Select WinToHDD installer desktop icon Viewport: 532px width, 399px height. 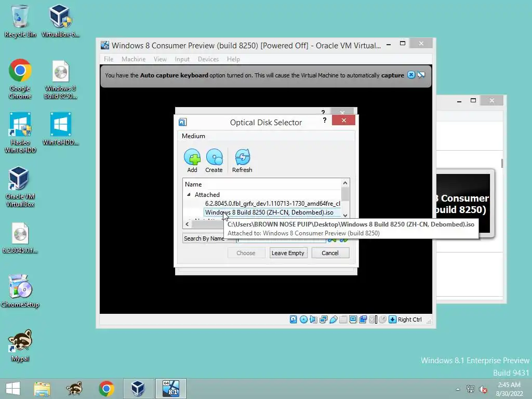[x=60, y=129]
